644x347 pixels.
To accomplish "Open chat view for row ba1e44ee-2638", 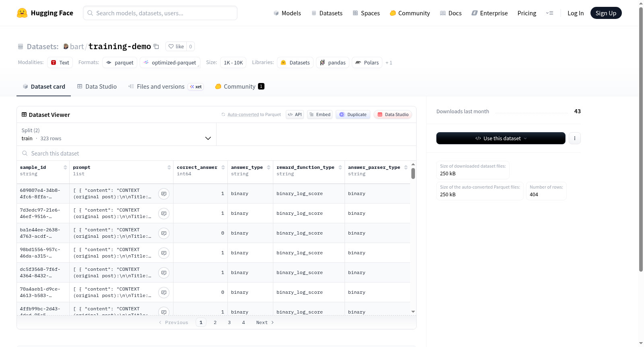I will pyautogui.click(x=164, y=233).
